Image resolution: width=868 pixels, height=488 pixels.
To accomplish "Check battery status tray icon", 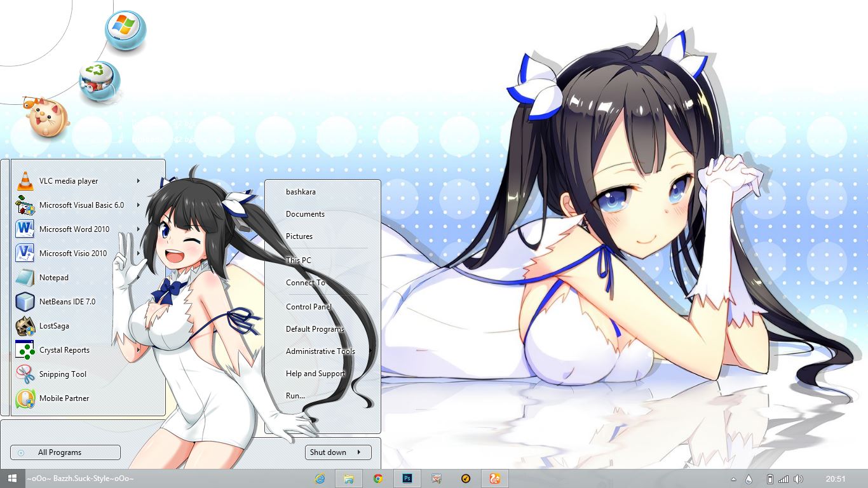I will [x=770, y=479].
